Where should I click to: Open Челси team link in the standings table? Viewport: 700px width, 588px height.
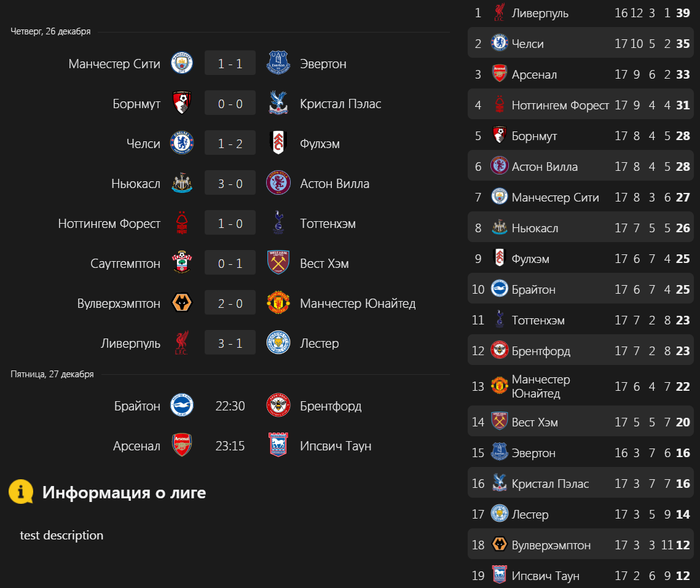[527, 44]
